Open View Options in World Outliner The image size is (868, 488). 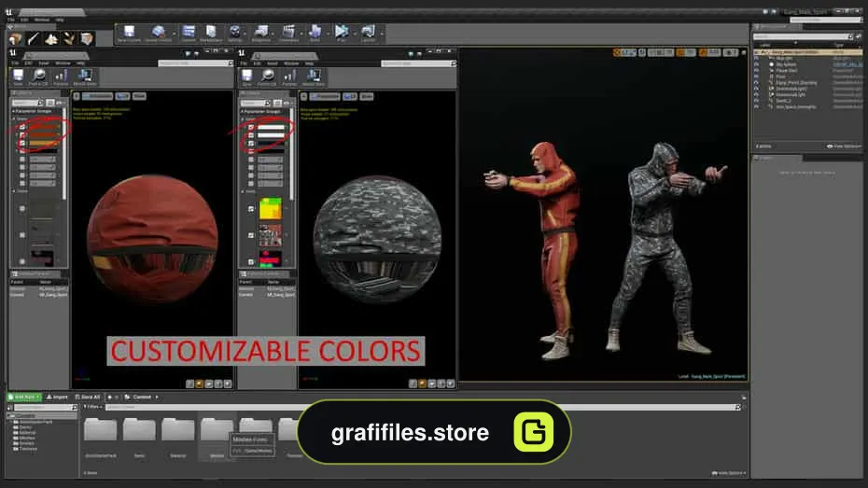(844, 146)
